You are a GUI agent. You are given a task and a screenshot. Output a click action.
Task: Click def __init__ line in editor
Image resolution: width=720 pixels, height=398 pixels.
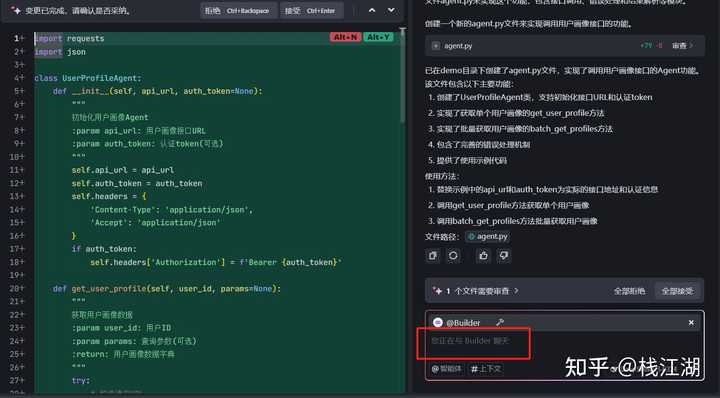point(158,91)
